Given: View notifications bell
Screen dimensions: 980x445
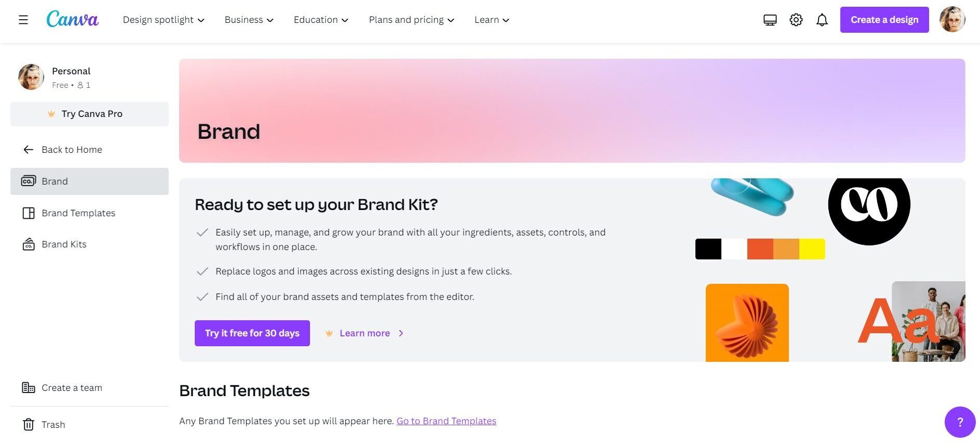Looking at the screenshot, I should (x=822, y=20).
